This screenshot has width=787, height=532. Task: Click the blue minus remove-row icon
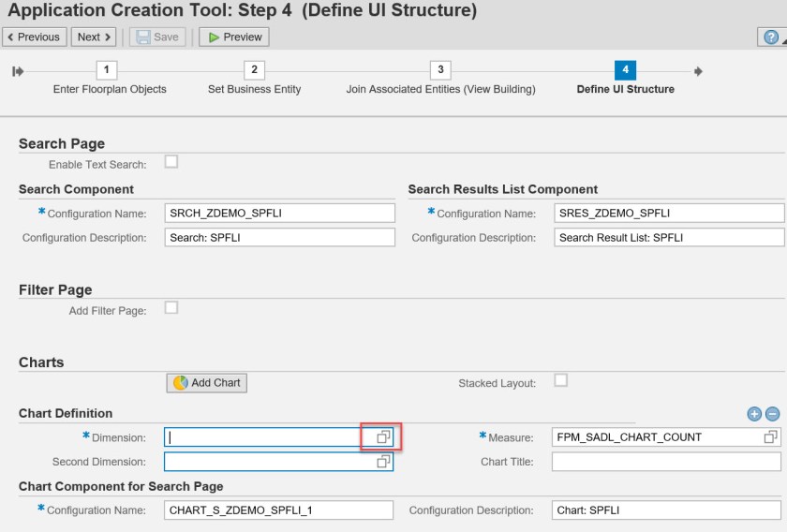click(x=772, y=414)
